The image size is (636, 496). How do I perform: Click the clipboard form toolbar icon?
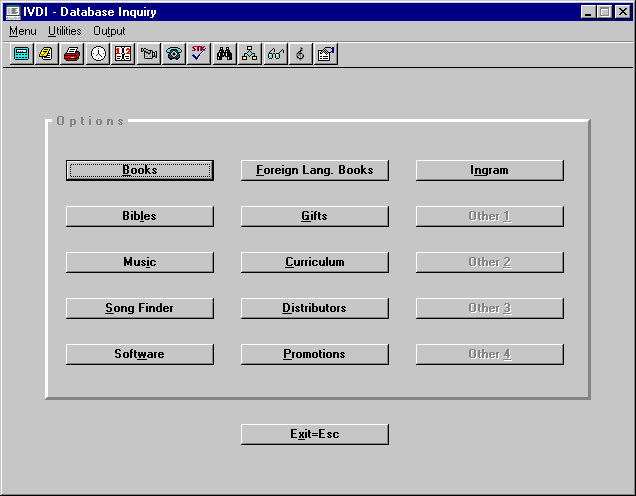coord(326,54)
